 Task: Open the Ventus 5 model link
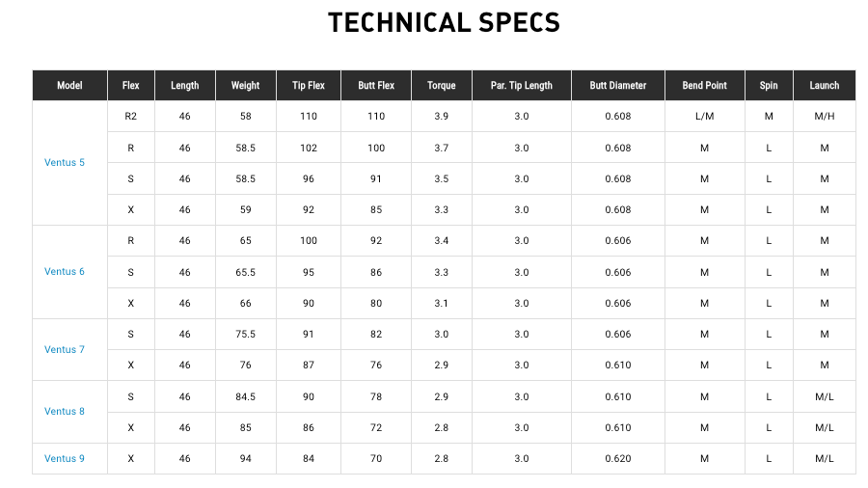(65, 163)
